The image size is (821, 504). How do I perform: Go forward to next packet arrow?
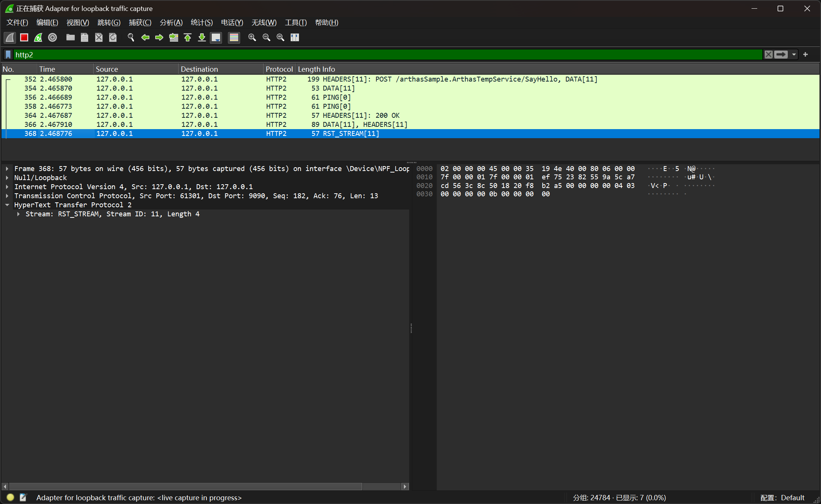159,37
